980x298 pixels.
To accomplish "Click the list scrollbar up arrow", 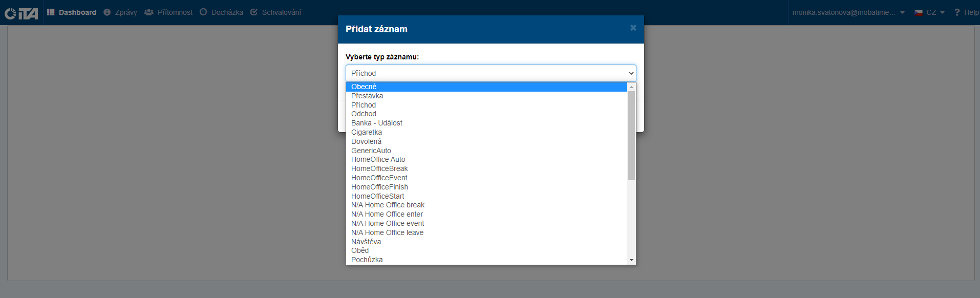I will [631, 87].
